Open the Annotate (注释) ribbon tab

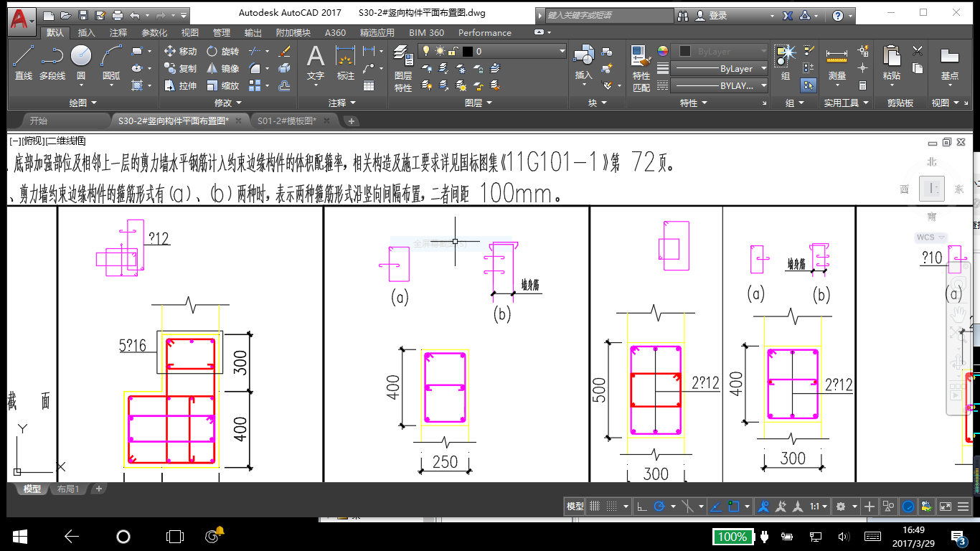click(118, 32)
